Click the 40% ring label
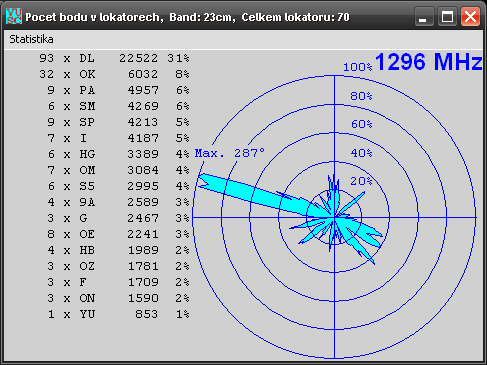Viewport: 487px width, 365px height. click(x=361, y=153)
